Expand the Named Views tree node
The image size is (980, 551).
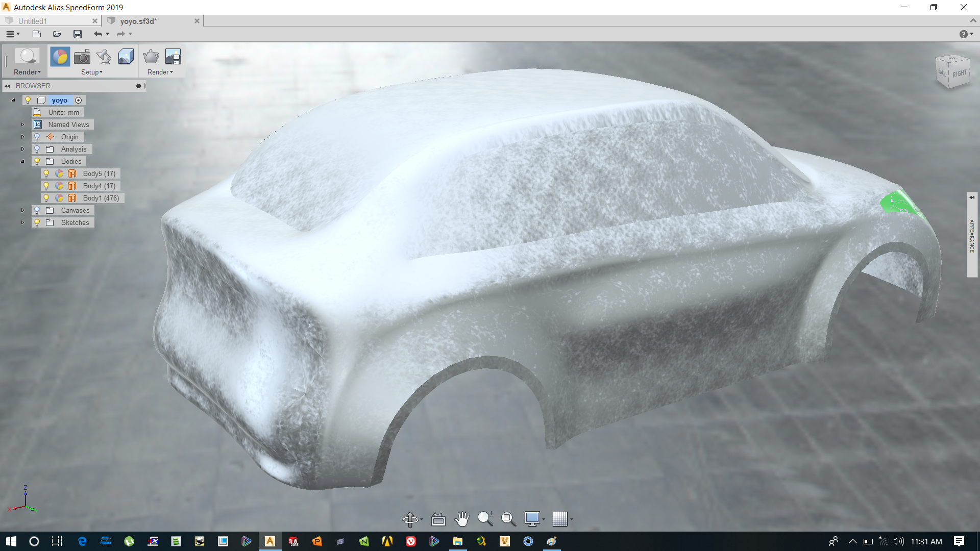point(22,124)
